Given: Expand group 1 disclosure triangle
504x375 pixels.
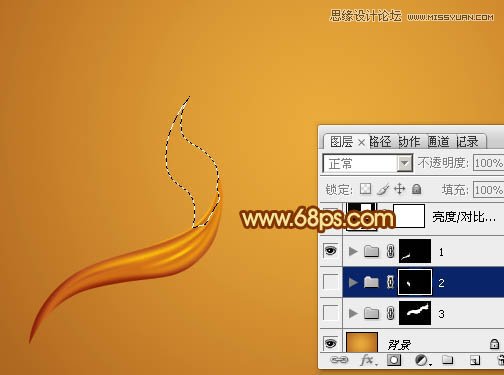Looking at the screenshot, I should 353,251.
